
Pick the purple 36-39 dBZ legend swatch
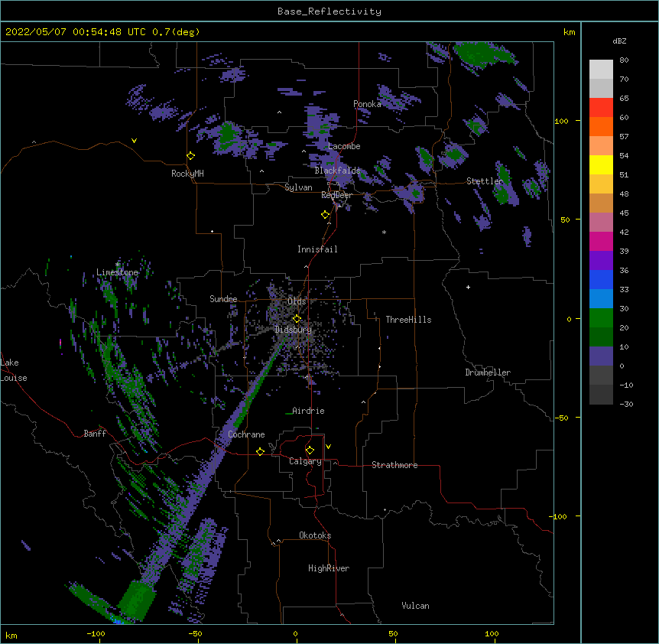click(x=601, y=260)
